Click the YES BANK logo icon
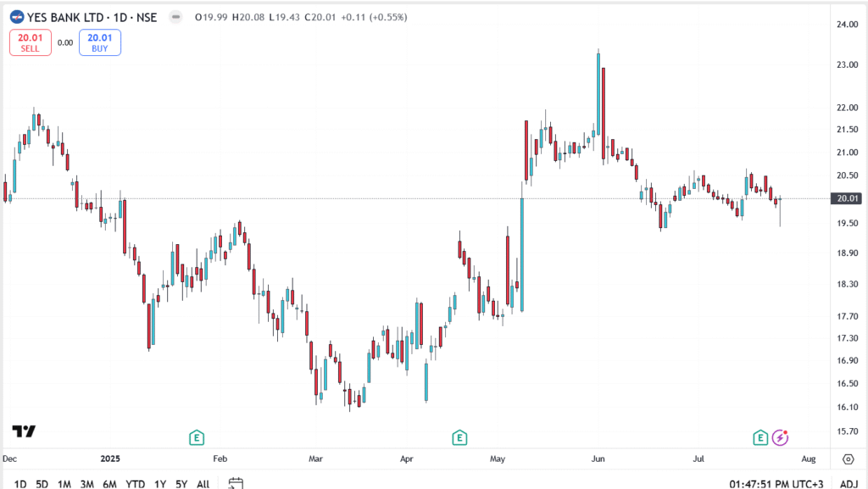868x489 pixels. tap(16, 17)
